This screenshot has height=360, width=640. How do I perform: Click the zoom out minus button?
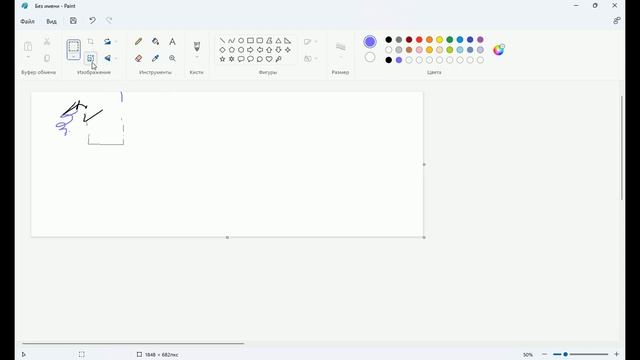(x=544, y=354)
